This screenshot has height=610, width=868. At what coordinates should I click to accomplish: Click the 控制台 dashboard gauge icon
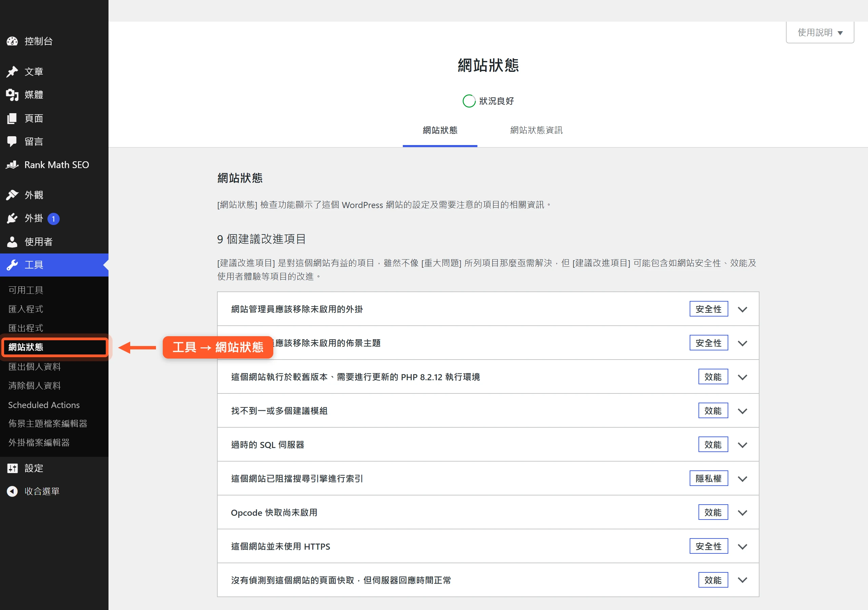[12, 41]
